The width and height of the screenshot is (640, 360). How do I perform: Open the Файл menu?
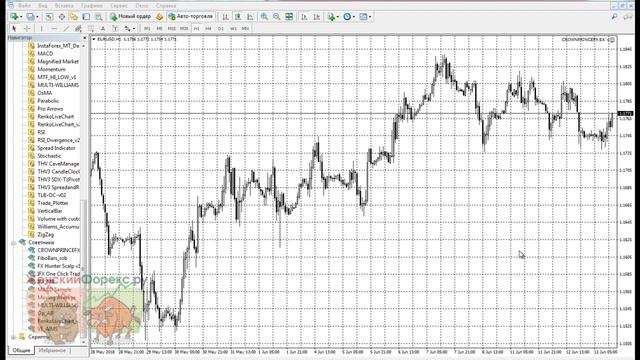tap(24, 6)
